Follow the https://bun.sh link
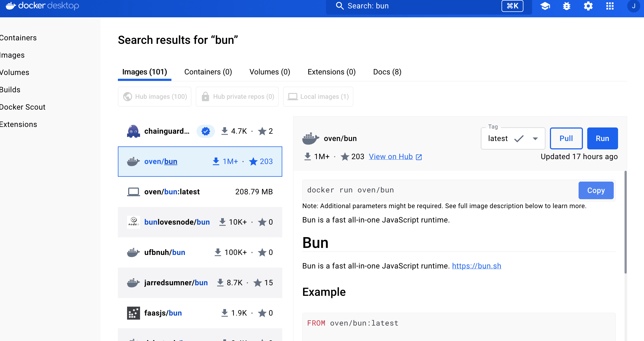 476,266
